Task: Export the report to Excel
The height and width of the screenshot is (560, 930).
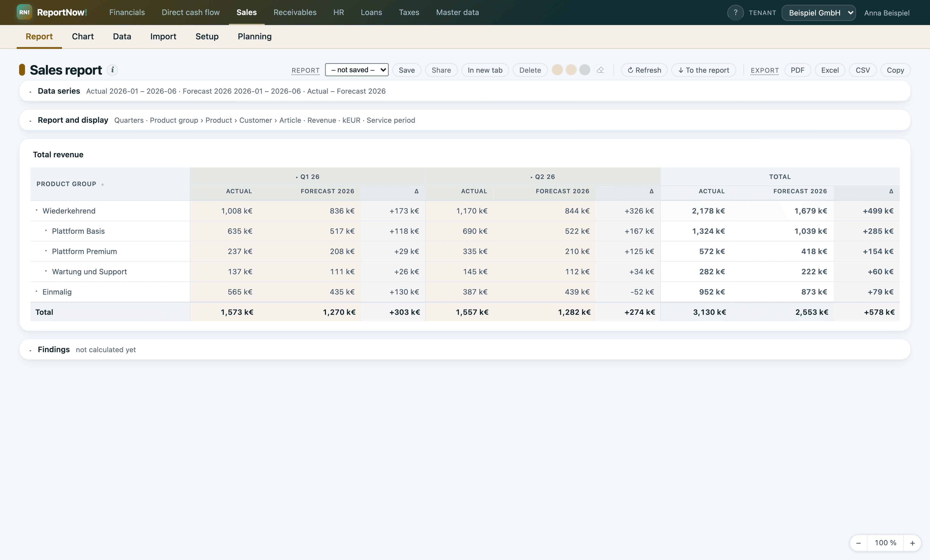Action: point(830,70)
